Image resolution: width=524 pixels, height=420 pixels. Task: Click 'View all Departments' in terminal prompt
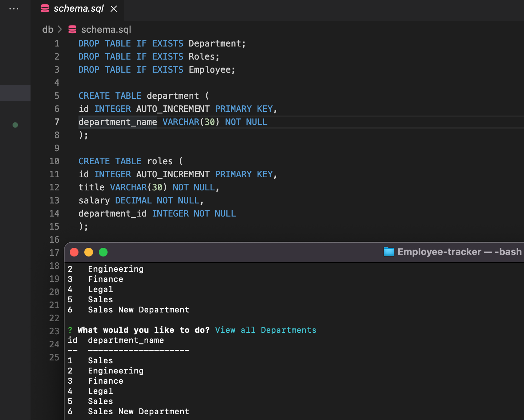tap(266, 330)
